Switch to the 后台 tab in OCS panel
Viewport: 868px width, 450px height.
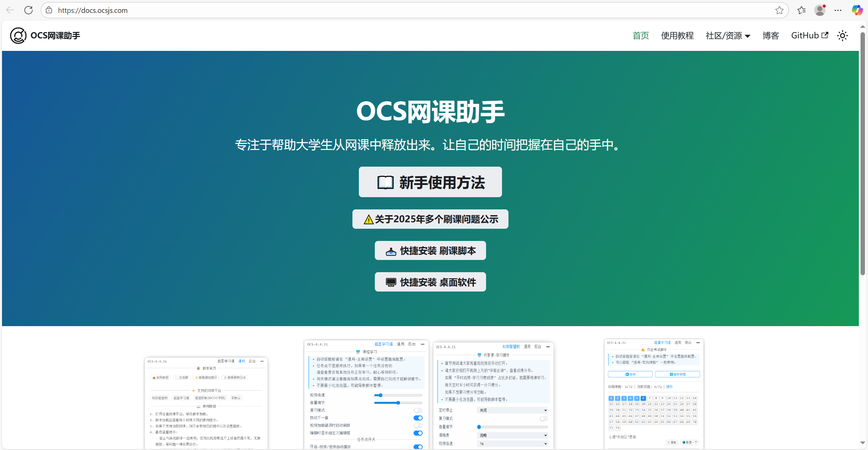[251, 361]
